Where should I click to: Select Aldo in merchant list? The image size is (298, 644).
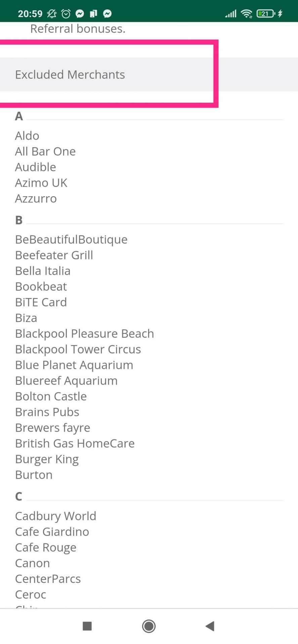pyautogui.click(x=27, y=136)
